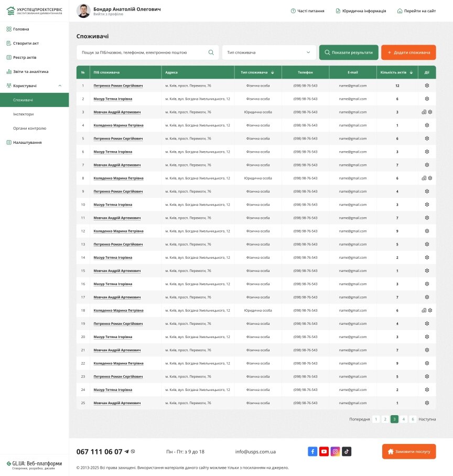Click user avatar of Бондар Анатолій
The width and height of the screenshot is (453, 476).
point(83,11)
